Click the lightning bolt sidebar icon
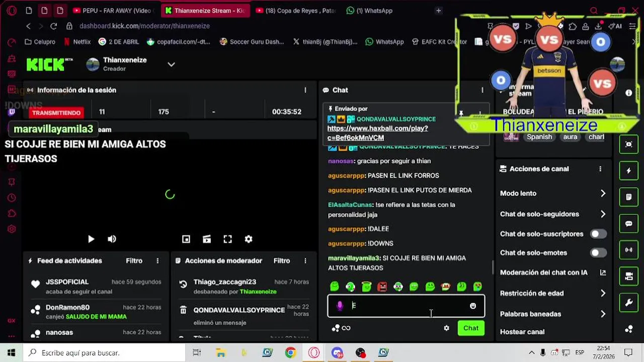 [629, 171]
